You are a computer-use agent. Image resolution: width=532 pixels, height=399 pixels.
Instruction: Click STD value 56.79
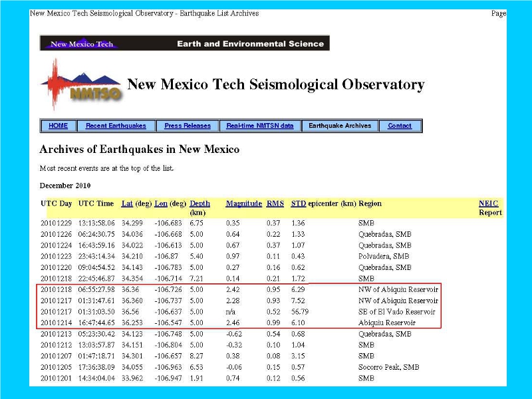pyautogui.click(x=300, y=312)
